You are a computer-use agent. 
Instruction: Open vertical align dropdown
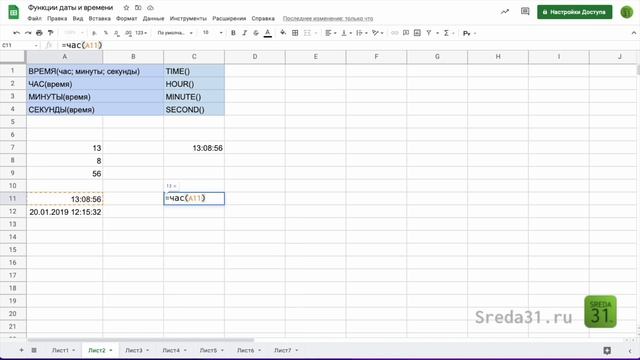[346, 33]
